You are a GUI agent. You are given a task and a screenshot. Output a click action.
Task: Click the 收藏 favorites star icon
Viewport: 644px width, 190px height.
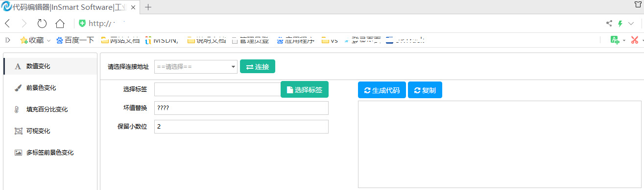tap(24, 40)
